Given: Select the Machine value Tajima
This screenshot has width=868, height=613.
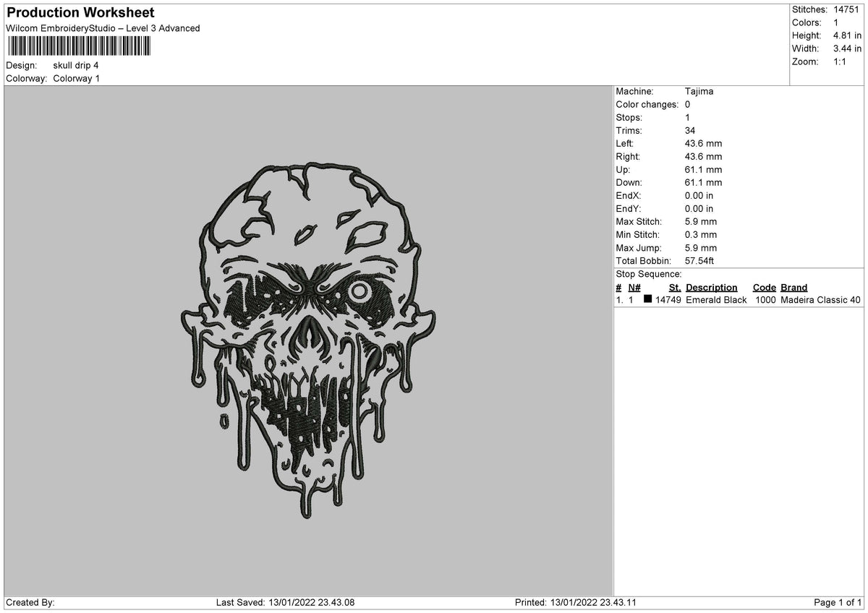Looking at the screenshot, I should tap(699, 91).
